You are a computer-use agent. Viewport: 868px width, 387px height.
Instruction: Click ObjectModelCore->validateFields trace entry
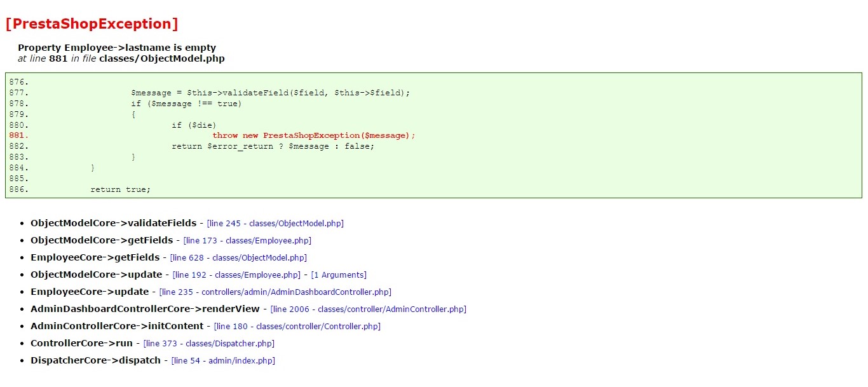click(x=114, y=223)
